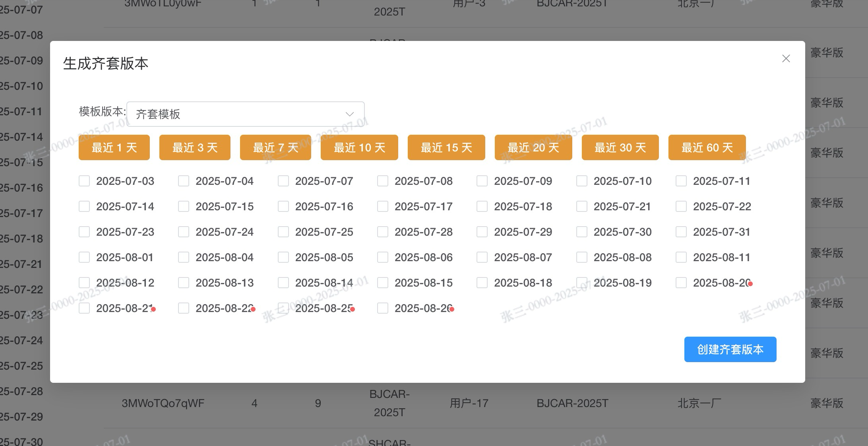
Task: Tick the 2025-07-24 checkbox
Action: (184, 232)
